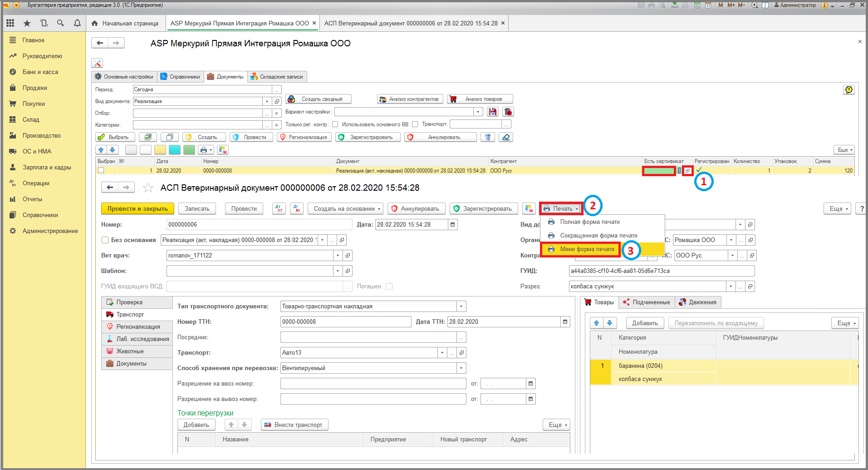This screenshot has width=868, height=470.
Task: Expand the Вид документа dropdown
Action: coord(267,101)
